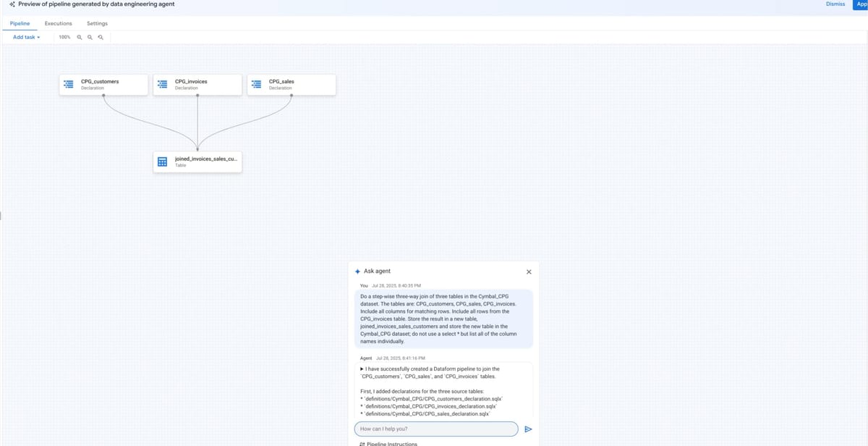868x446 pixels.
Task: Click the 'You Jul 28, 2025' message header
Action: point(391,285)
